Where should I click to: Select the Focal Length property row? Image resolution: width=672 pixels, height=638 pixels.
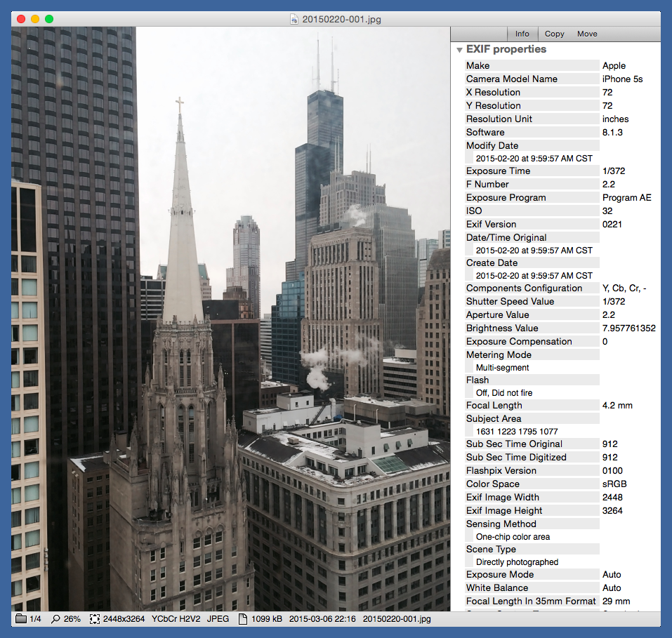coord(494,406)
